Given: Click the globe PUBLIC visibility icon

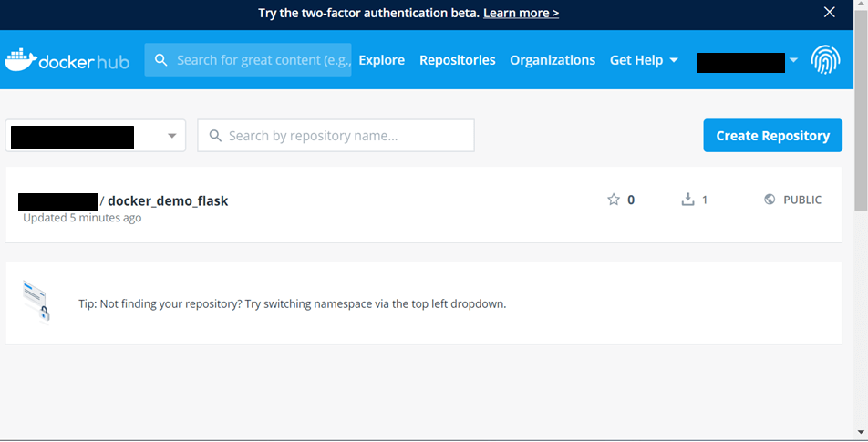Looking at the screenshot, I should point(770,200).
